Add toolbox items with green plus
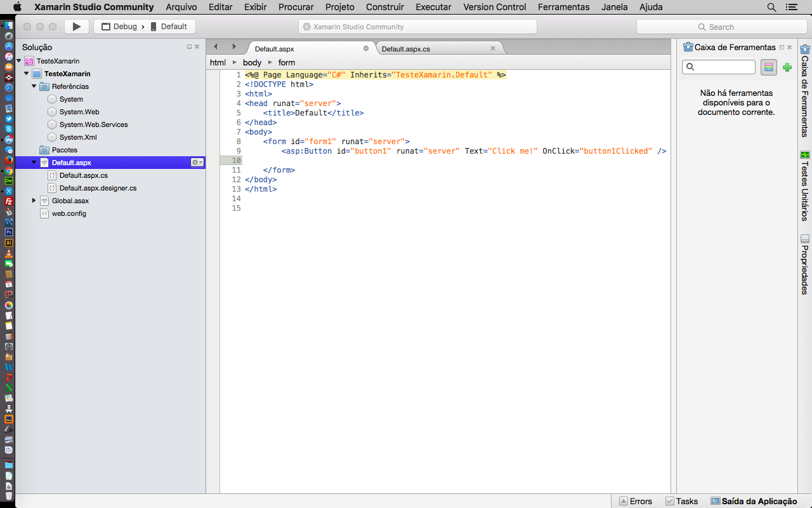The image size is (812, 508). pos(787,67)
